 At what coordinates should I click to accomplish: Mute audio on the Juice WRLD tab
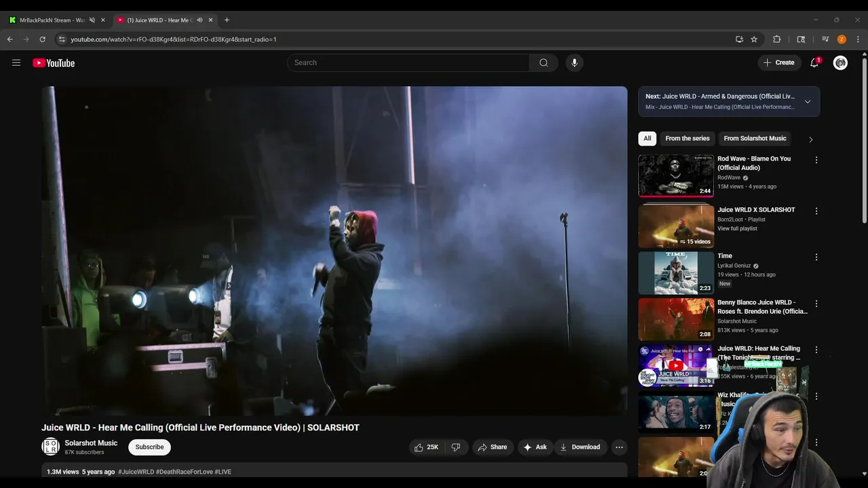(x=199, y=20)
